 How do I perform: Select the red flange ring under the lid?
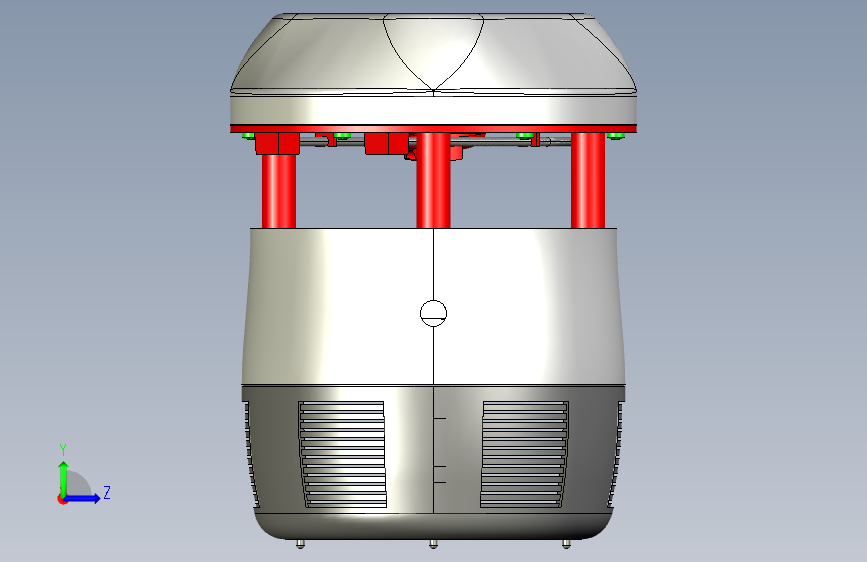[434, 129]
